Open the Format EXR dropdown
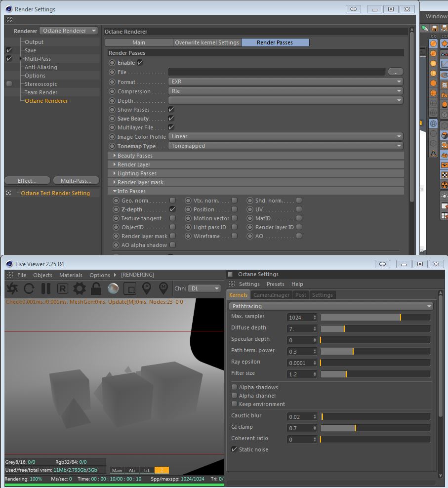448x488 pixels. (285, 81)
